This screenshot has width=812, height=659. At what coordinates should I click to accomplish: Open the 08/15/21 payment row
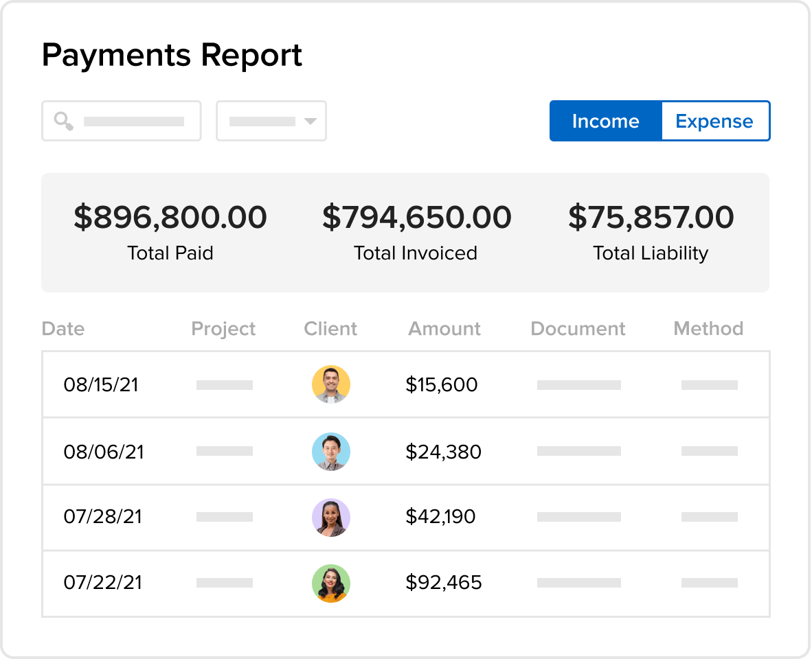(x=406, y=384)
